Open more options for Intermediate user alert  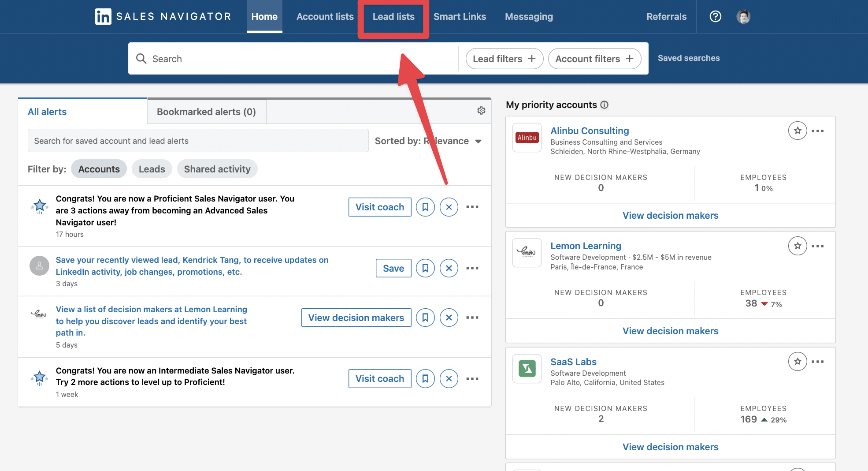coord(472,379)
